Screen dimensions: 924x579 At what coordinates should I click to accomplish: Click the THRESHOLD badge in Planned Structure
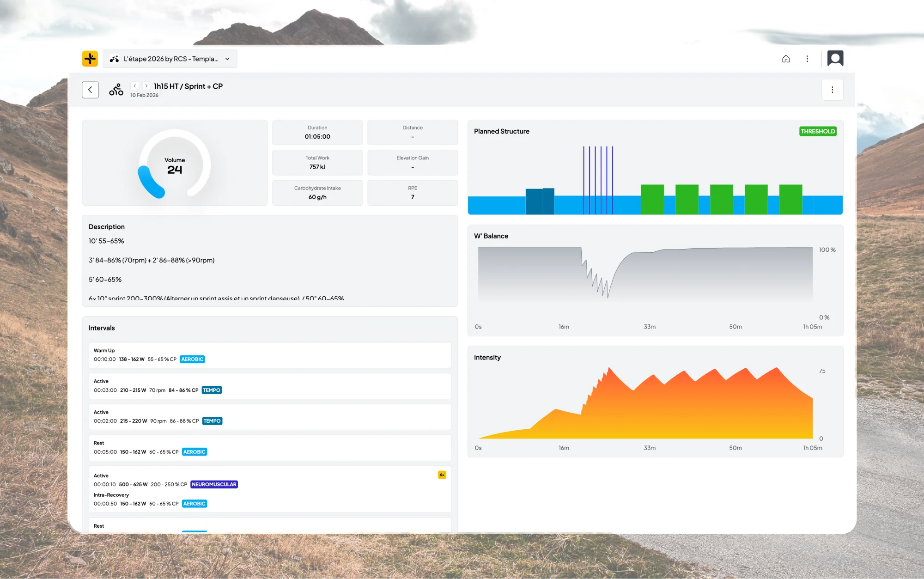pyautogui.click(x=817, y=131)
